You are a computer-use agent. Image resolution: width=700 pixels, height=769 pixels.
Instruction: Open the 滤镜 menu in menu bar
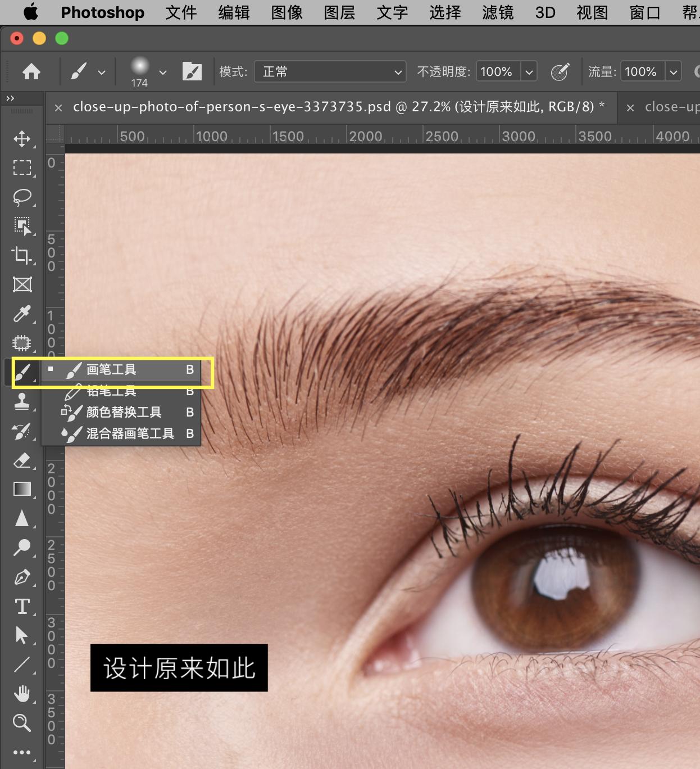[497, 12]
